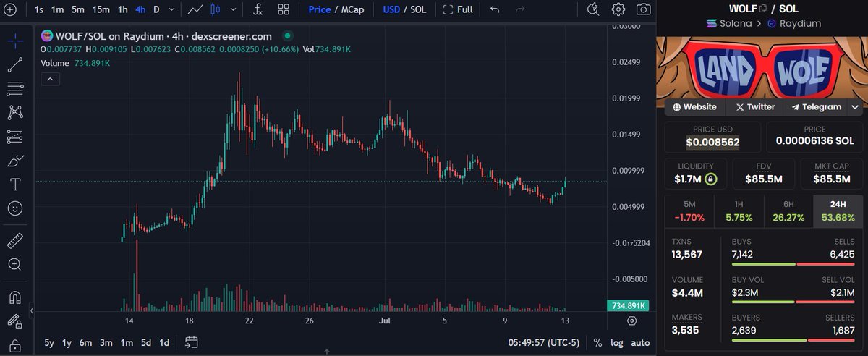Collapse the left drawing toolbar
Screen dimensions: 868x356
31,311
